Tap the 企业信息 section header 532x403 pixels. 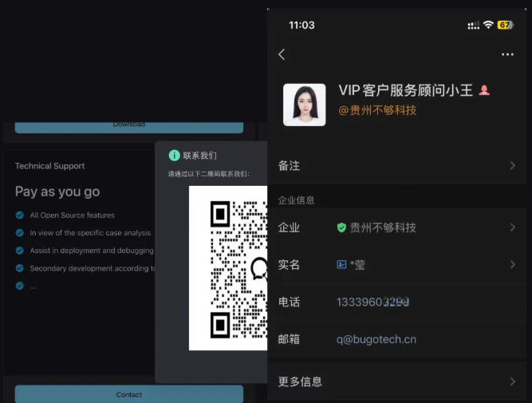click(296, 200)
